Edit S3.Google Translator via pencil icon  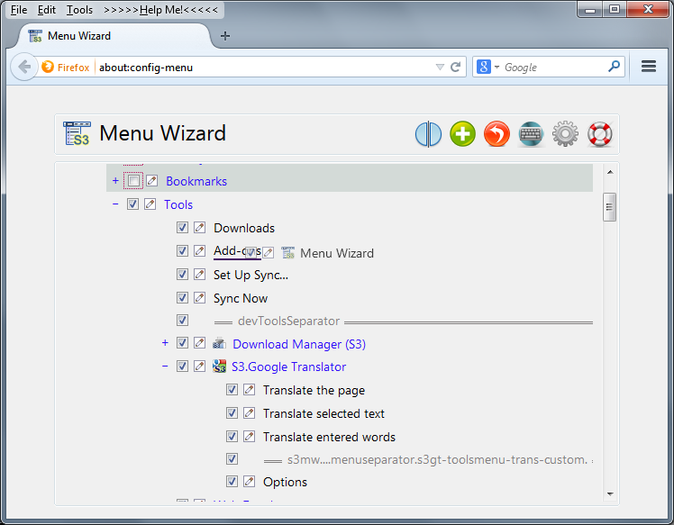coord(199,366)
